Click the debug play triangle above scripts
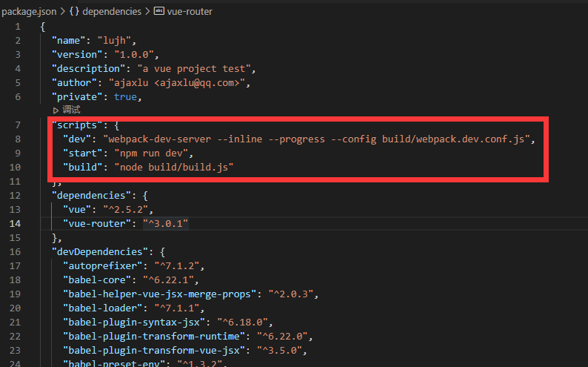This screenshot has height=367, width=588. point(56,110)
